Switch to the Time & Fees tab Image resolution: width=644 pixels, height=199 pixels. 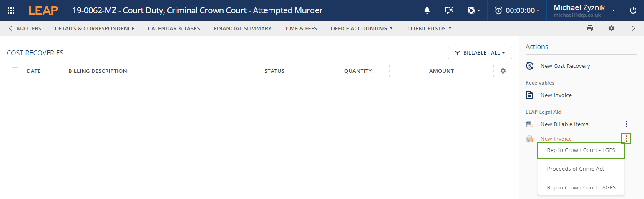click(x=301, y=28)
